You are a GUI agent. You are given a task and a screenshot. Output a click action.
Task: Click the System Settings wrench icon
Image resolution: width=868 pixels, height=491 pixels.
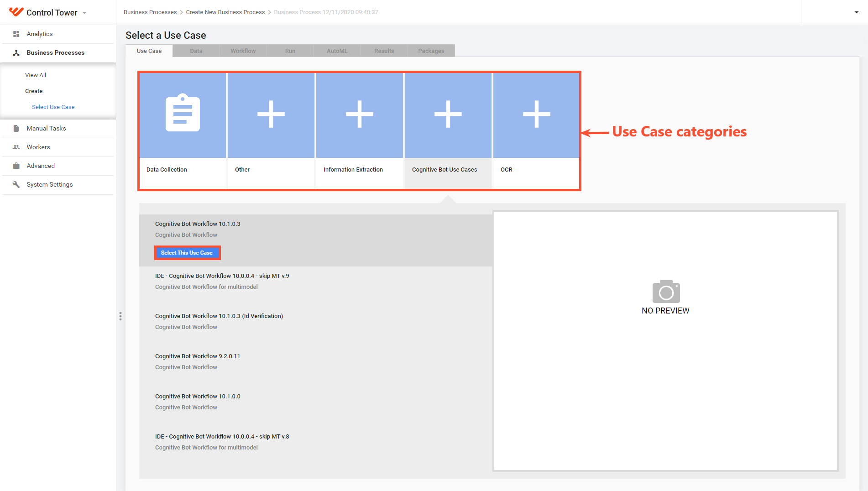pyautogui.click(x=16, y=184)
